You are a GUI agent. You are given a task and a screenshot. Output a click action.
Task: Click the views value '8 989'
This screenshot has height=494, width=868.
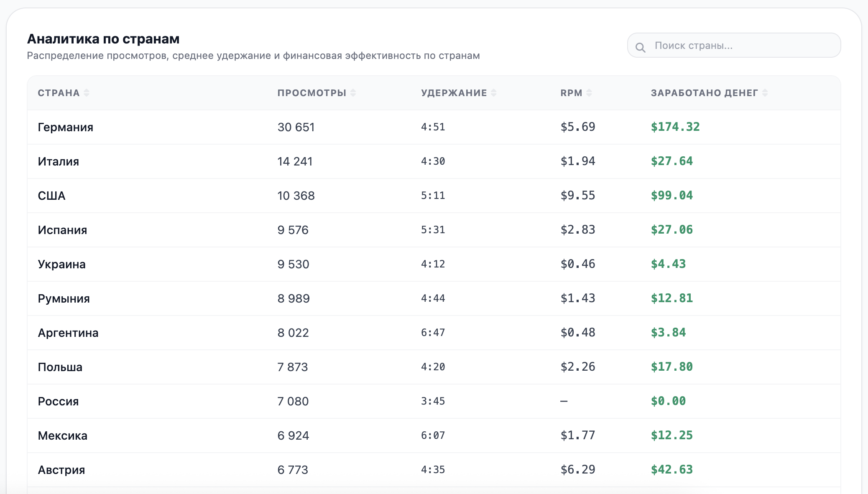[x=294, y=298]
